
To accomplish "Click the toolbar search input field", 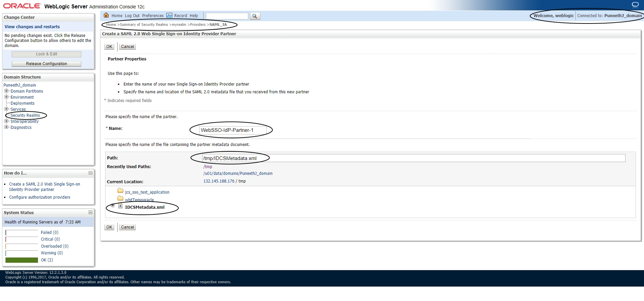I will [227, 16].
